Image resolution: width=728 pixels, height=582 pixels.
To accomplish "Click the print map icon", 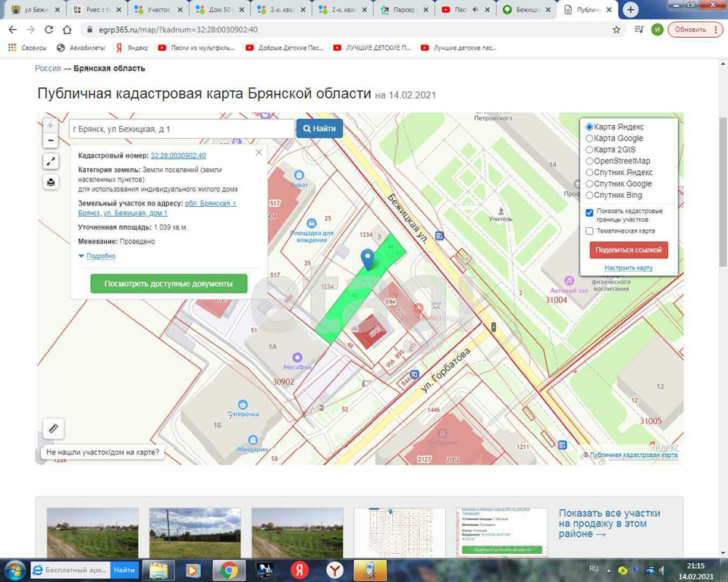I will tap(51, 182).
